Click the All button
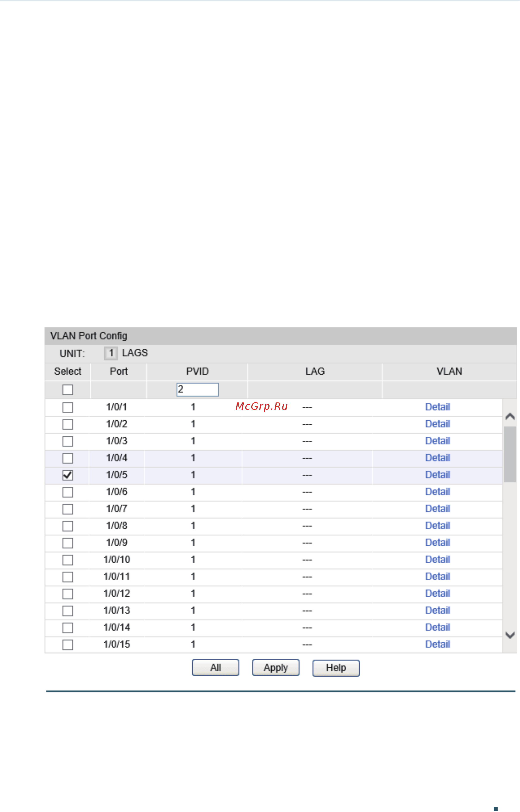The height and width of the screenshot is (812, 520). click(215, 667)
